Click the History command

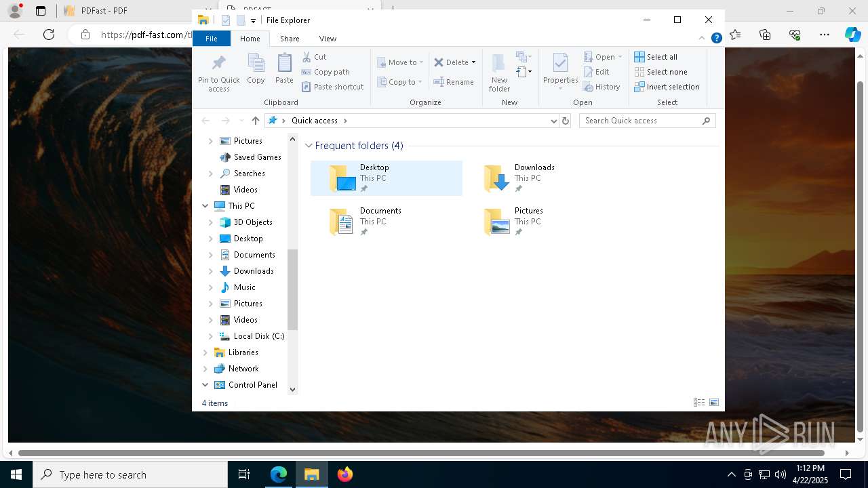click(x=601, y=87)
